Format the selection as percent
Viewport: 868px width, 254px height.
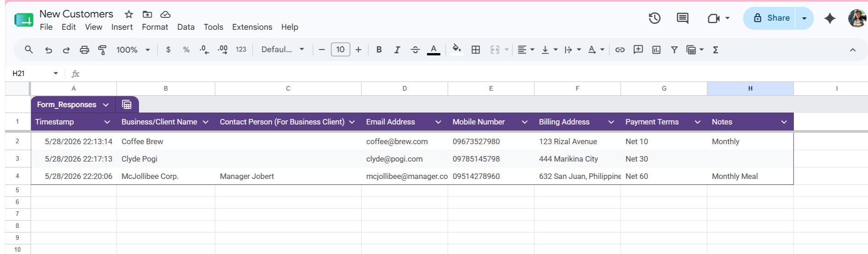[186, 49]
